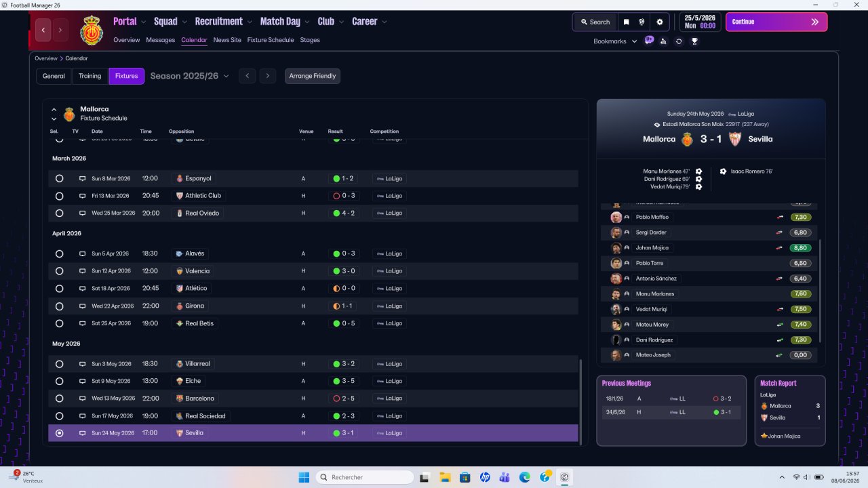This screenshot has width=868, height=488.
Task: Click the fixtures list scrollbar
Action: coord(580,401)
